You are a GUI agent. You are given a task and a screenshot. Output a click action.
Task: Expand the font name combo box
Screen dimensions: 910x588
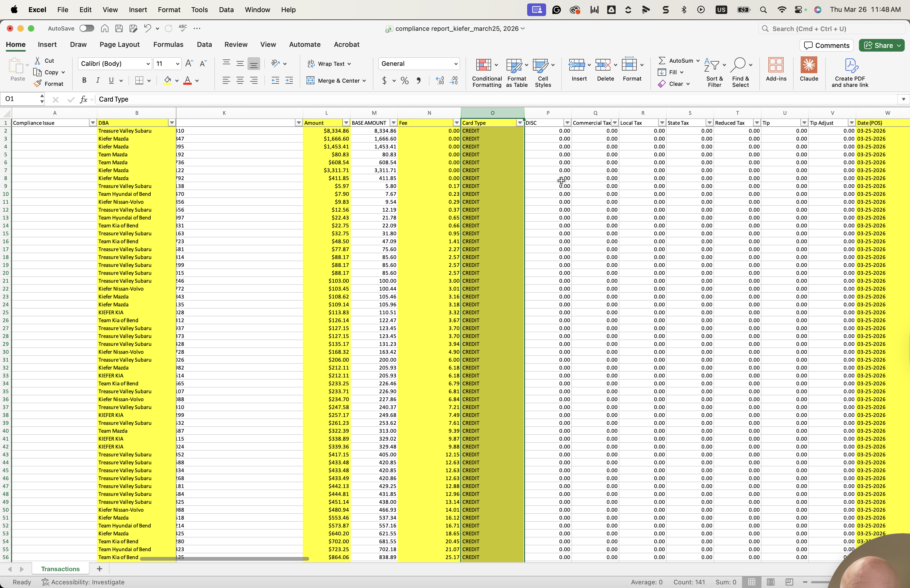click(x=148, y=64)
